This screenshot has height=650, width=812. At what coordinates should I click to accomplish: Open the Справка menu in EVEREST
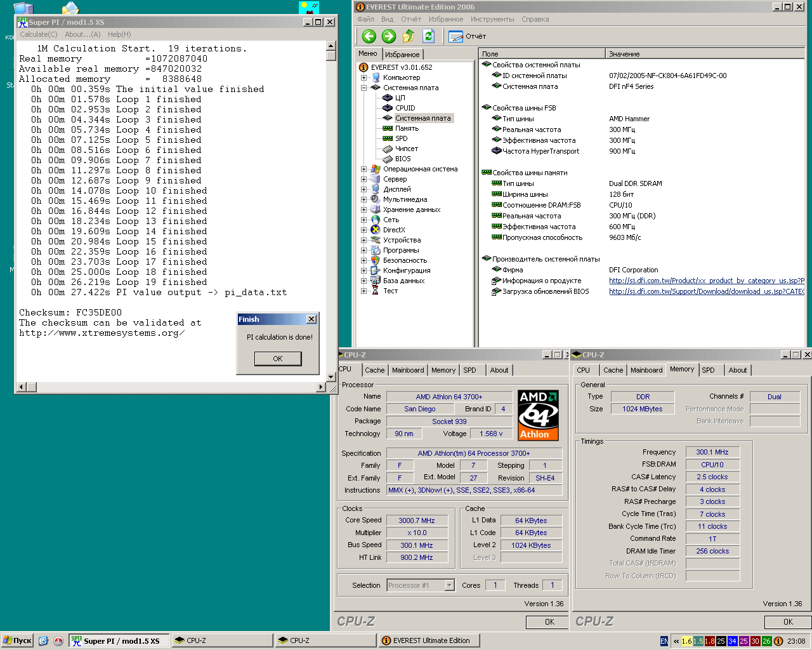coord(535,19)
